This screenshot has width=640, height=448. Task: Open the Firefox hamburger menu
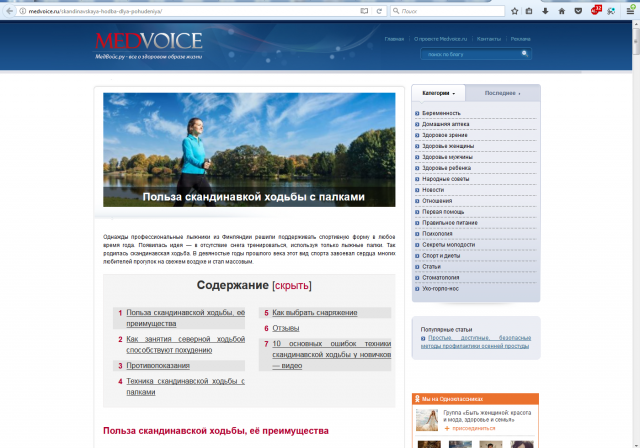pyautogui.click(x=630, y=11)
